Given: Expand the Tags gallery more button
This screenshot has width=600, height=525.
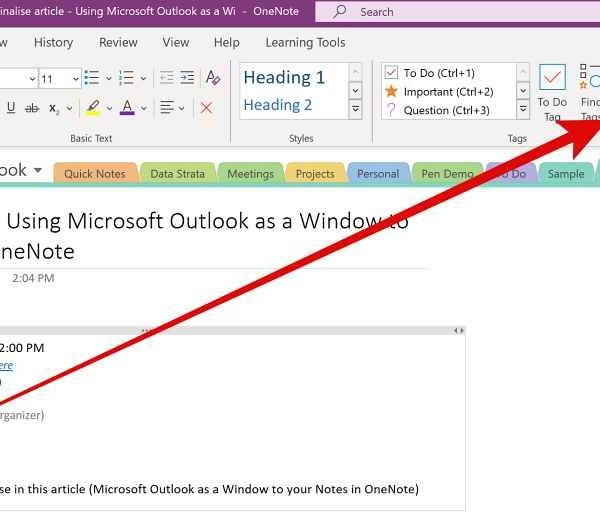Looking at the screenshot, I should [523, 109].
